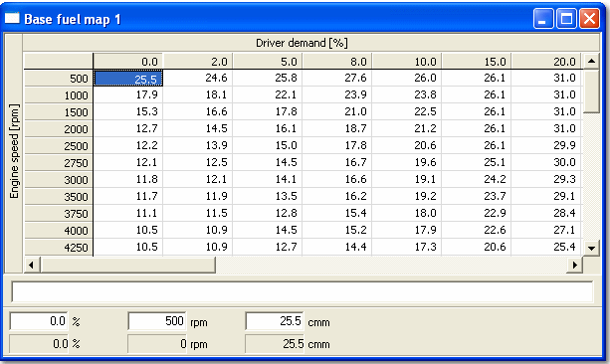Select the 2750 rpm row header

click(59, 162)
